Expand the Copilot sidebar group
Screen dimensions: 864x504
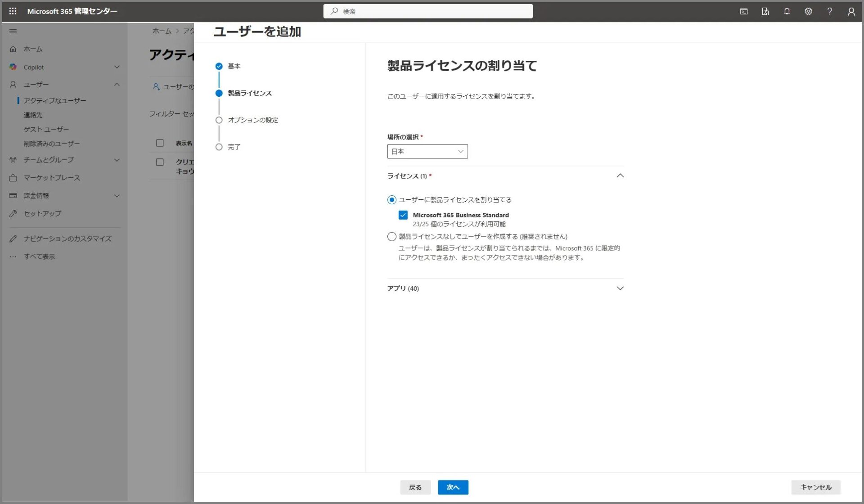pos(117,67)
